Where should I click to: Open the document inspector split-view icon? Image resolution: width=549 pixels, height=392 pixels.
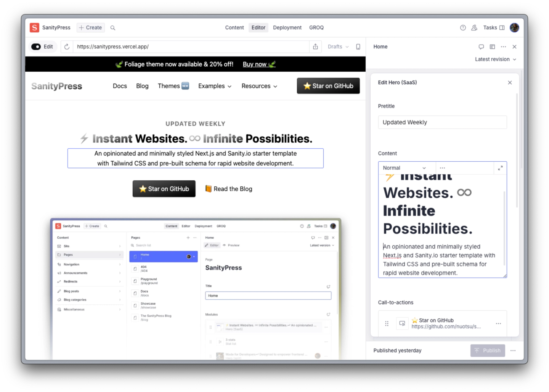point(492,47)
